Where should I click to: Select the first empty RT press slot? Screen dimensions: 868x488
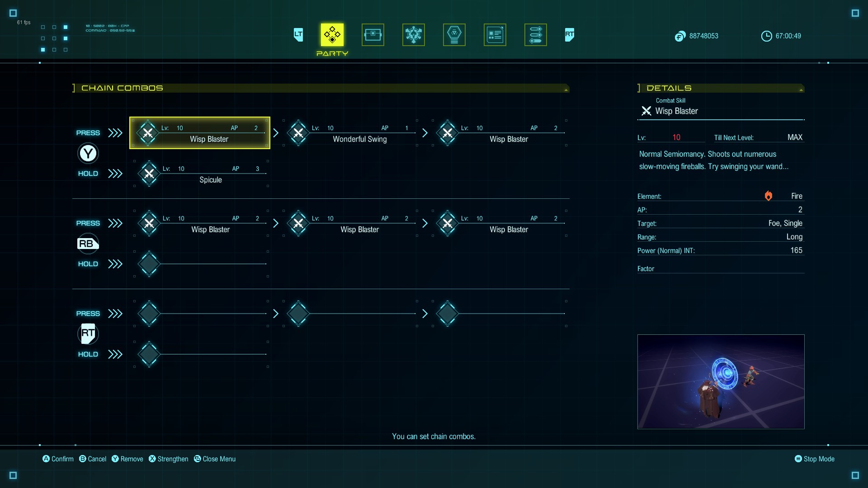coord(201,314)
